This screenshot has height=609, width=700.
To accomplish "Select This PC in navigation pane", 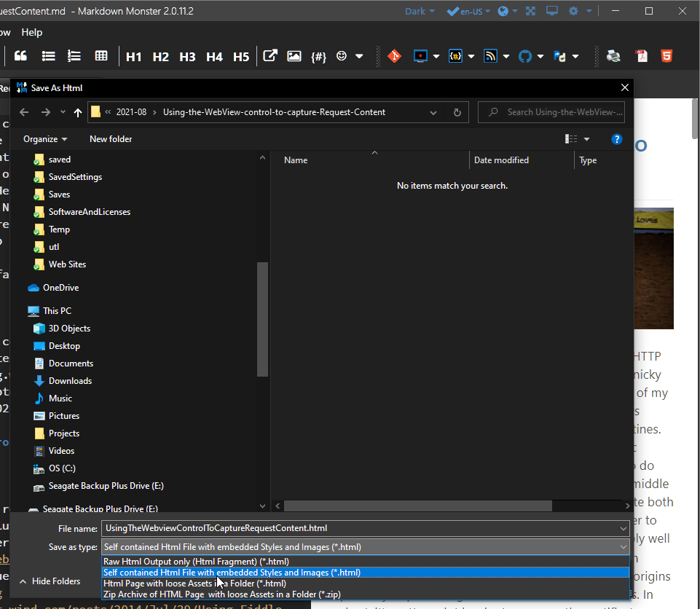I will click(x=57, y=311).
